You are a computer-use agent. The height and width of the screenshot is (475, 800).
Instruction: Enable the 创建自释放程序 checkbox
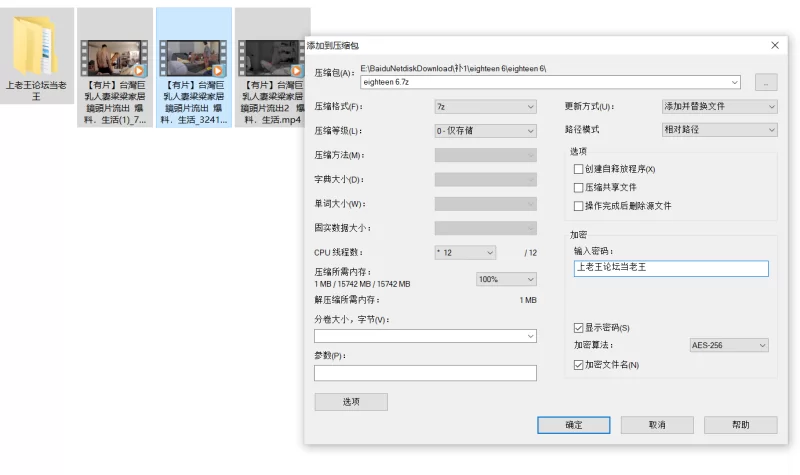(x=578, y=169)
